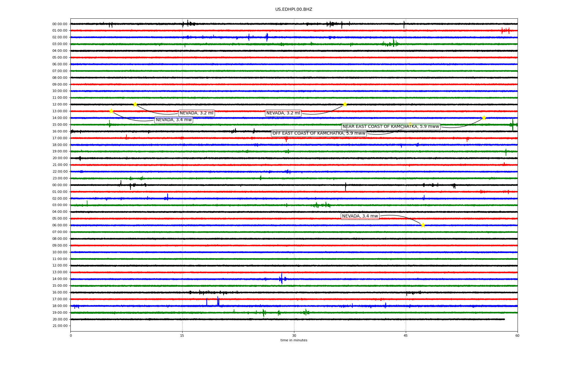Select the NEVADA 3.4 mw label near 05:00:00 row
The image size is (588, 368).
(x=360, y=216)
